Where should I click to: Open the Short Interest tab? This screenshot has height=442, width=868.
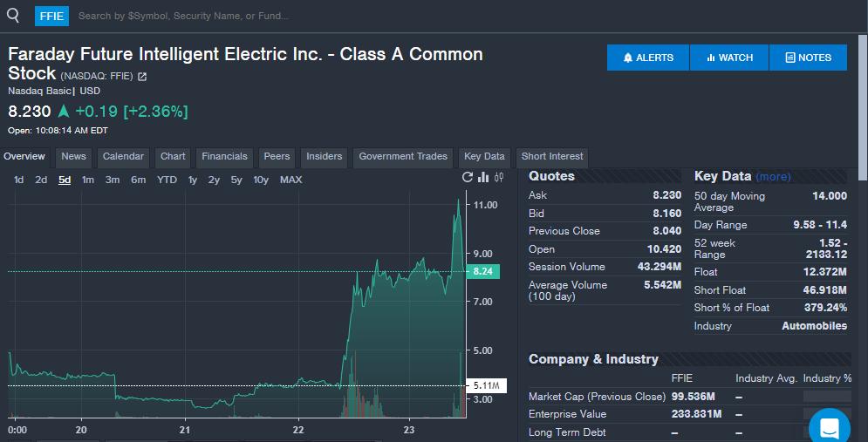pos(552,157)
